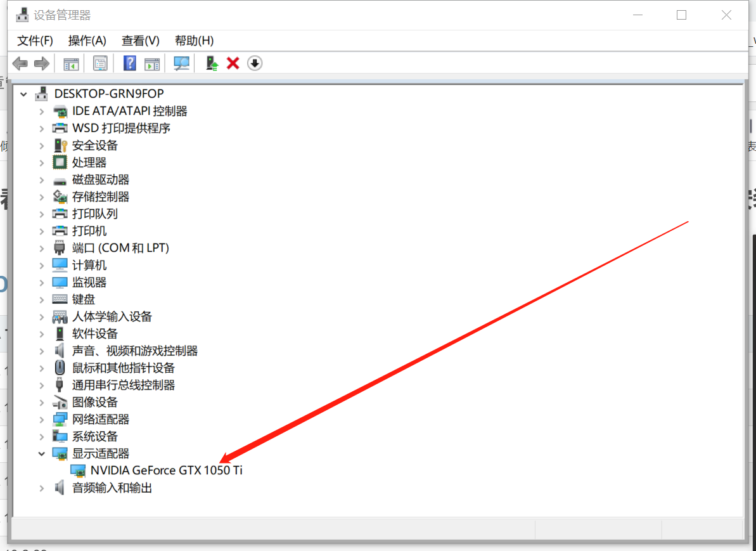The height and width of the screenshot is (551, 756).
Task: Expand the 音频输入和输出 node
Action: [x=42, y=488]
